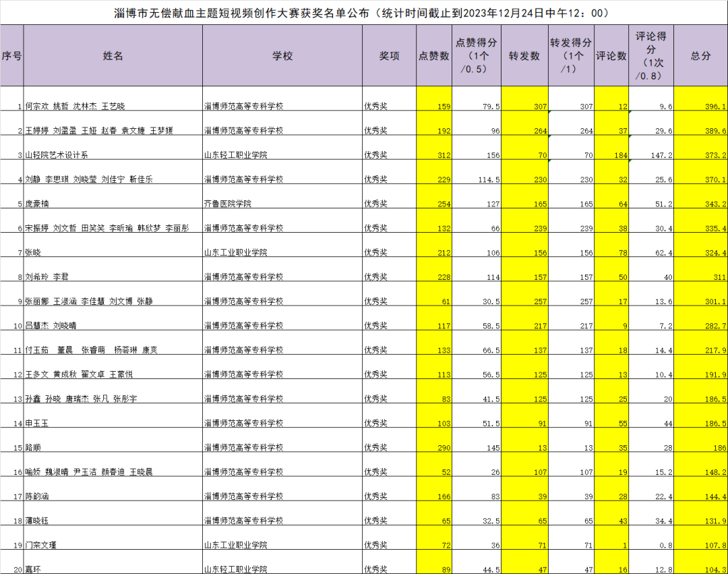The width and height of the screenshot is (728, 574).
Task: Click the 吕慧杰 刘晓晴 name cell
Action: tap(113, 318)
